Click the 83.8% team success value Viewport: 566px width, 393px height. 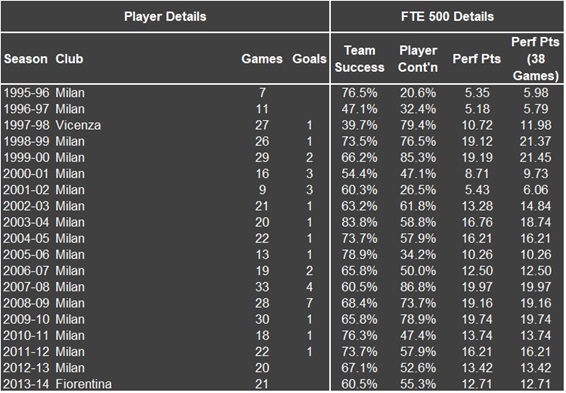(360, 222)
